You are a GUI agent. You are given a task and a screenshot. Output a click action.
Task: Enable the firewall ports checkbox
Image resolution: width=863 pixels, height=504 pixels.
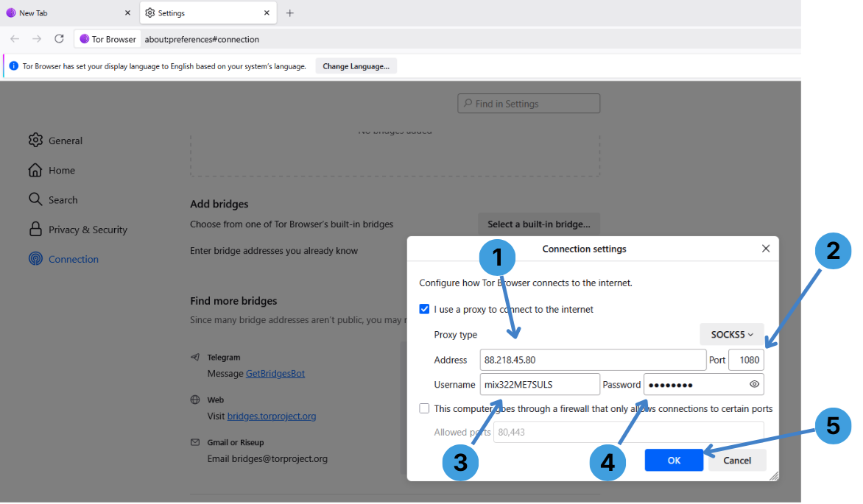tap(424, 409)
